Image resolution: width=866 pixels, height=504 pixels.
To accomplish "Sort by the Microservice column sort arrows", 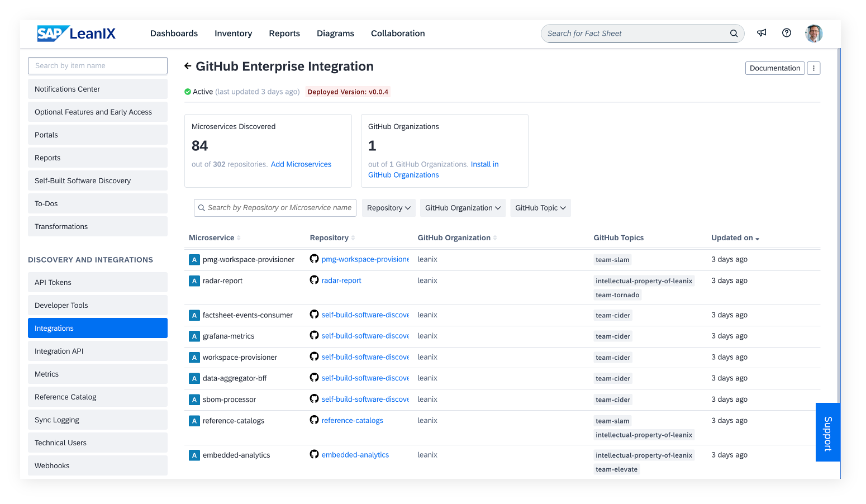I will click(x=239, y=238).
